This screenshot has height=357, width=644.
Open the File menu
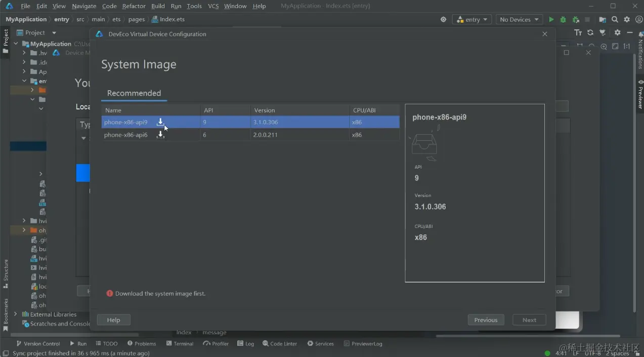point(25,6)
